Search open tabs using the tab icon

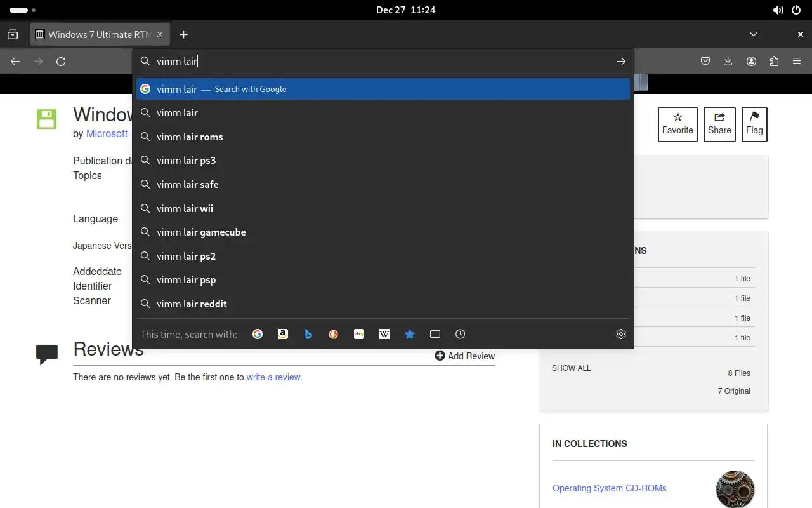tap(435, 334)
